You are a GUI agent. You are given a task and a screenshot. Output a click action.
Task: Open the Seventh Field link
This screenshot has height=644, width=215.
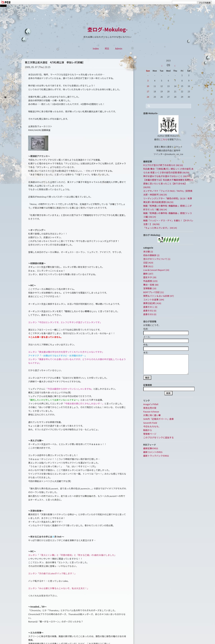[x=150, y=423]
